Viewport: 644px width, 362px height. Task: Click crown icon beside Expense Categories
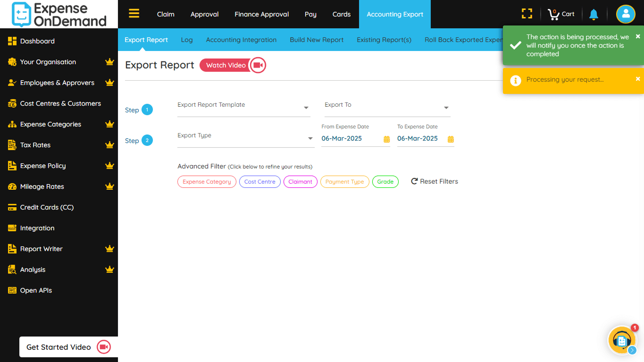click(109, 124)
